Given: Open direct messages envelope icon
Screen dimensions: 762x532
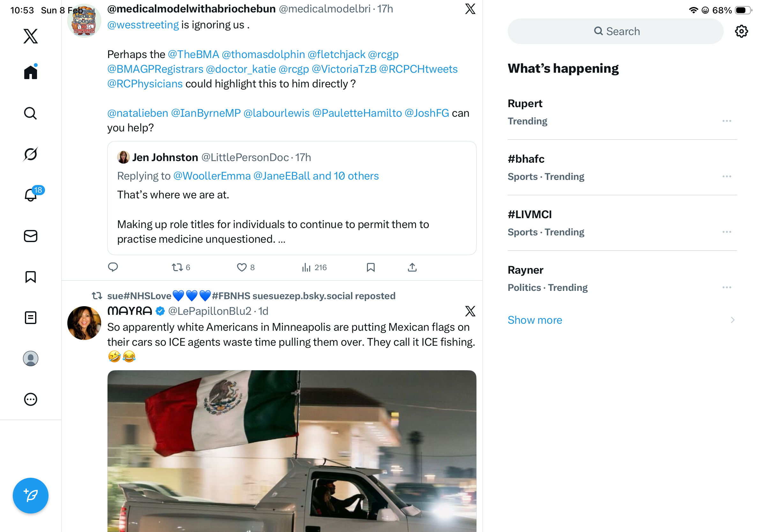Looking at the screenshot, I should pos(31,236).
